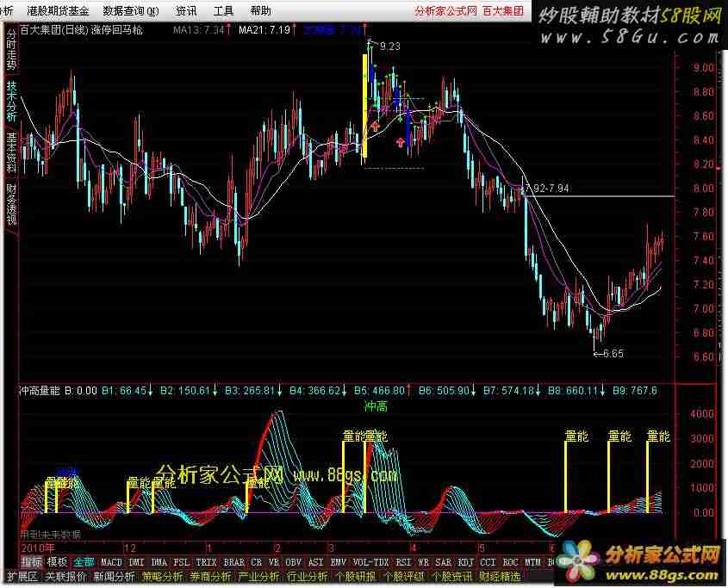Open the 个股研报 tab
The height and width of the screenshot is (588, 728).
[x=355, y=577]
